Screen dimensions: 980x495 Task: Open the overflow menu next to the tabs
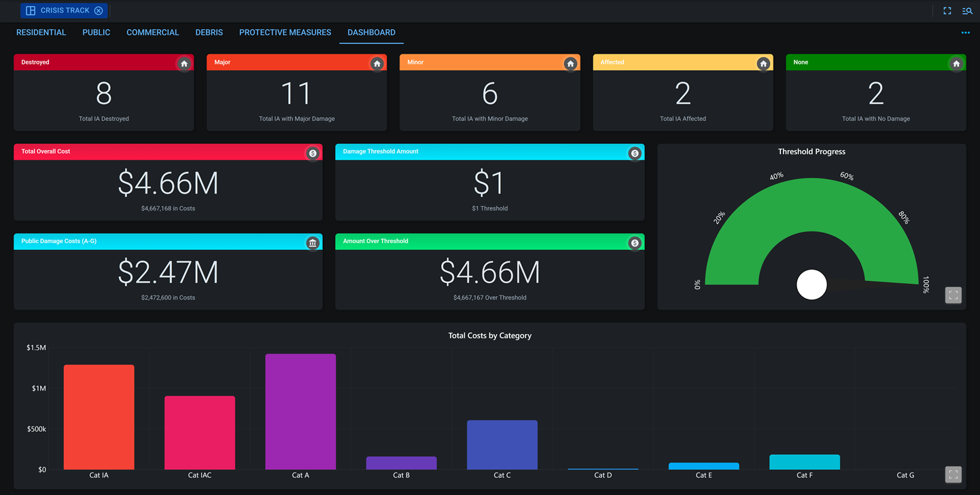[x=965, y=32]
